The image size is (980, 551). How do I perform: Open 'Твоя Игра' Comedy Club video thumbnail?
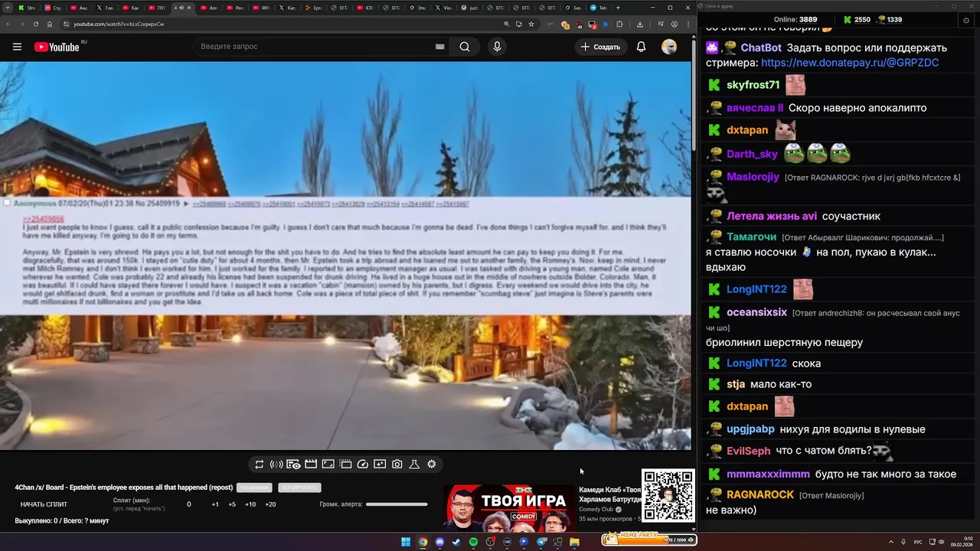point(510,507)
